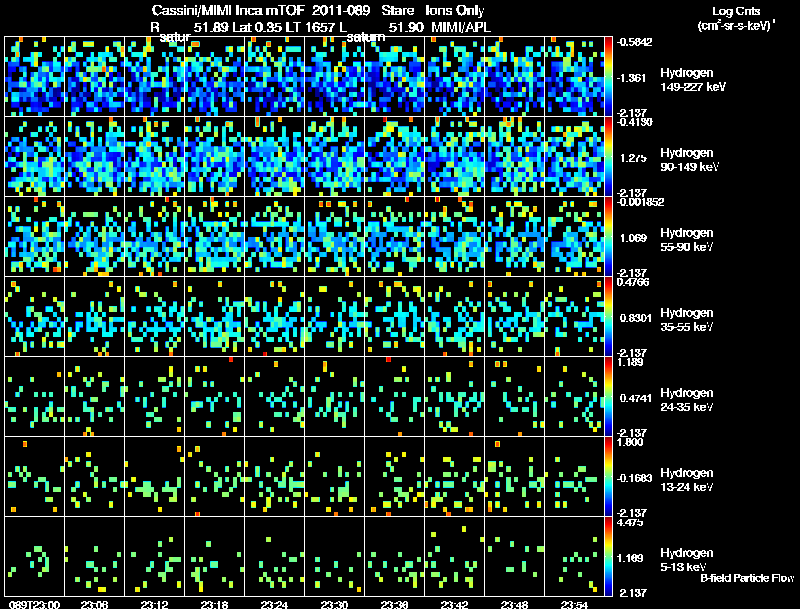Select the '23:36' time axis label
The image size is (800, 609).
[x=394, y=604]
